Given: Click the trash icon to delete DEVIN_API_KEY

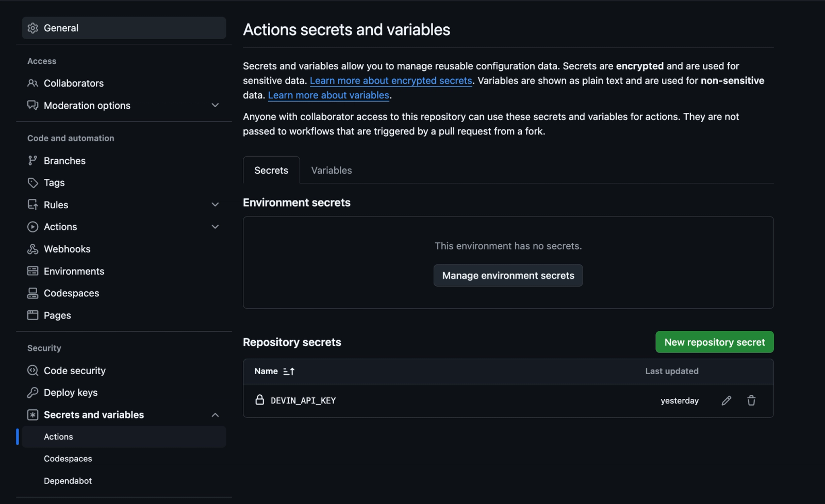Looking at the screenshot, I should (751, 400).
